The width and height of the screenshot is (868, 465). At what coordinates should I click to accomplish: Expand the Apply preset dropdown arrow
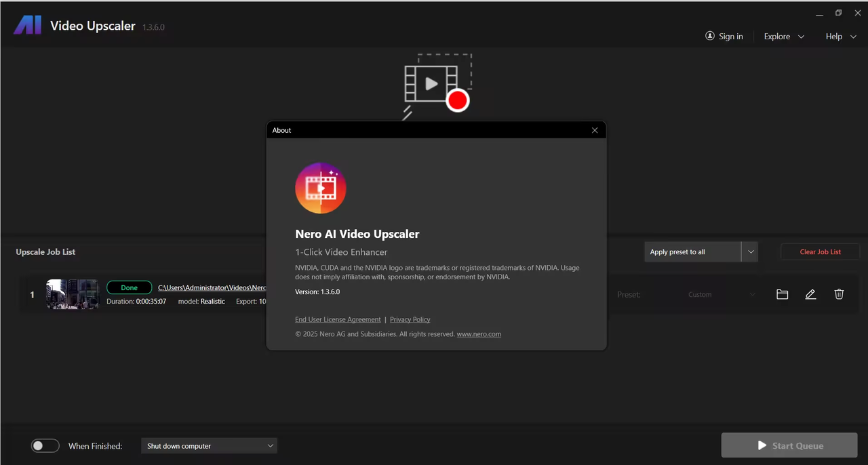[750, 251]
